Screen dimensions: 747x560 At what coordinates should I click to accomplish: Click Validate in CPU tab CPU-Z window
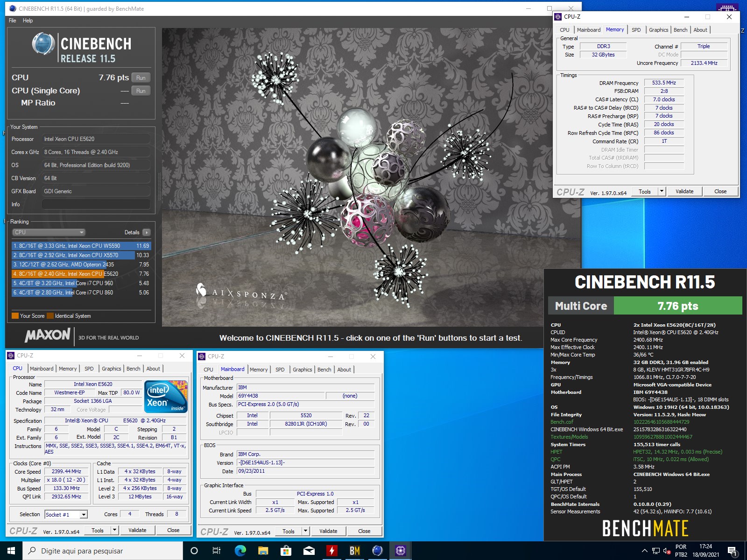(x=137, y=530)
